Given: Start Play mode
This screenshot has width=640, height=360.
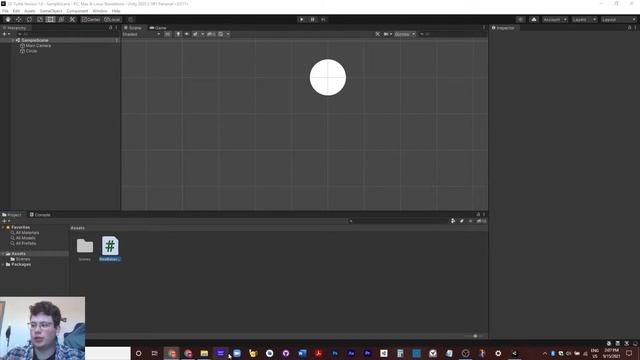Looking at the screenshot, I should coord(302,20).
